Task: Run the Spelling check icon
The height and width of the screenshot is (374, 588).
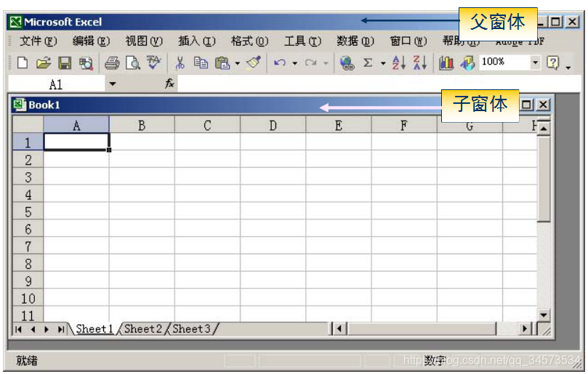Action: (x=154, y=62)
